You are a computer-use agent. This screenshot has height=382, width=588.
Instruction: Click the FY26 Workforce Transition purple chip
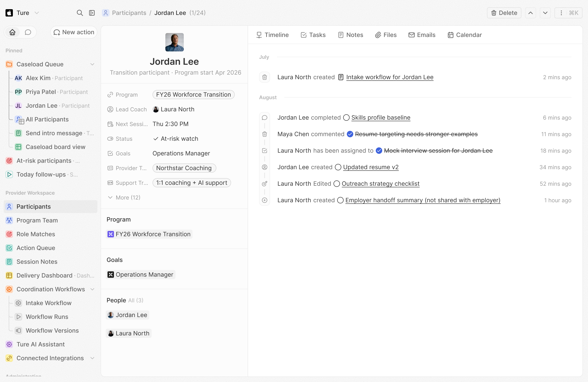pos(149,234)
